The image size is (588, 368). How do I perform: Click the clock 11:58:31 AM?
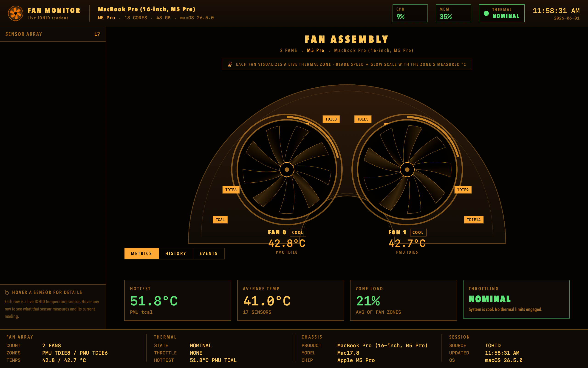pos(556,11)
